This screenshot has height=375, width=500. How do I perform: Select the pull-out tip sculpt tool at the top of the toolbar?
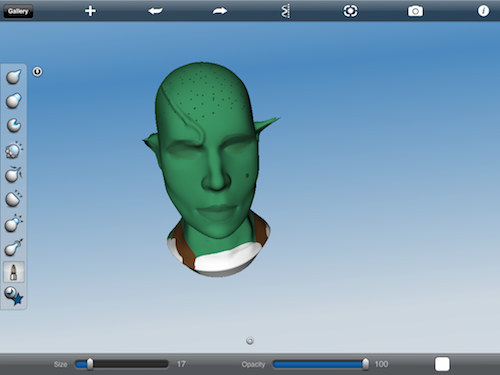coord(14,76)
